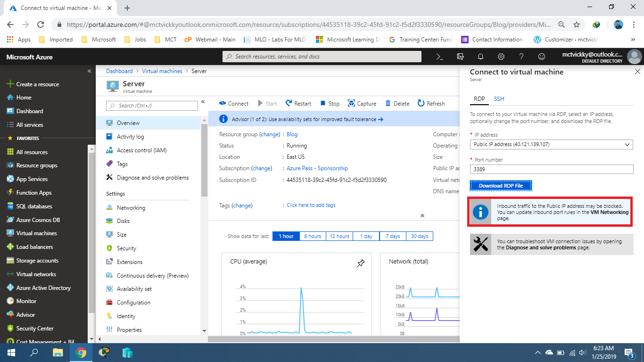This screenshot has width=644, height=362.
Task: Click Dashboard breadcrumb link
Action: (x=119, y=71)
